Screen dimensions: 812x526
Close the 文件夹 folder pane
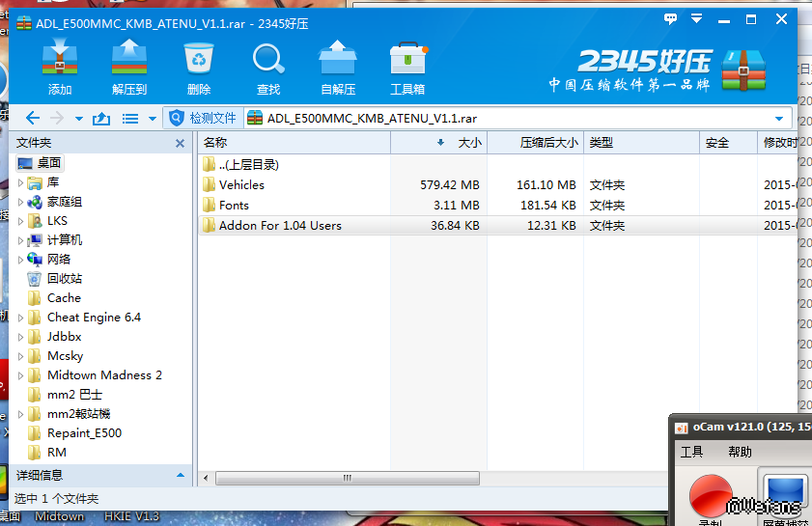[x=180, y=143]
